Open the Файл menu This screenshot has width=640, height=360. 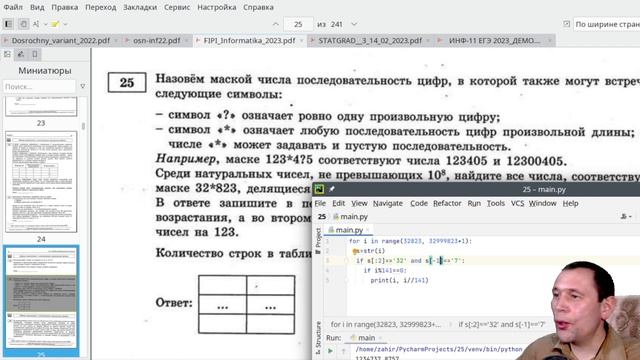(x=13, y=7)
